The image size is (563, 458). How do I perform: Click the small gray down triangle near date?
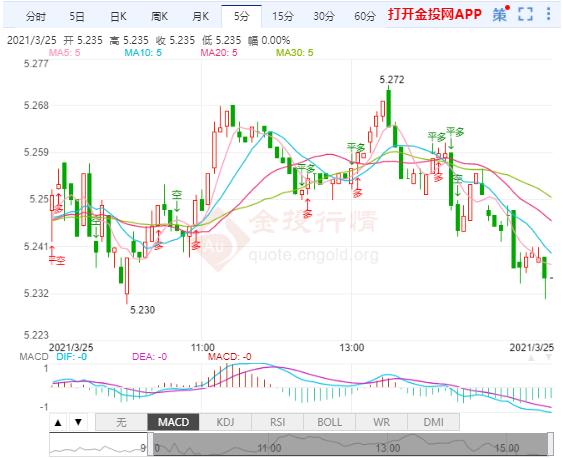point(549,357)
